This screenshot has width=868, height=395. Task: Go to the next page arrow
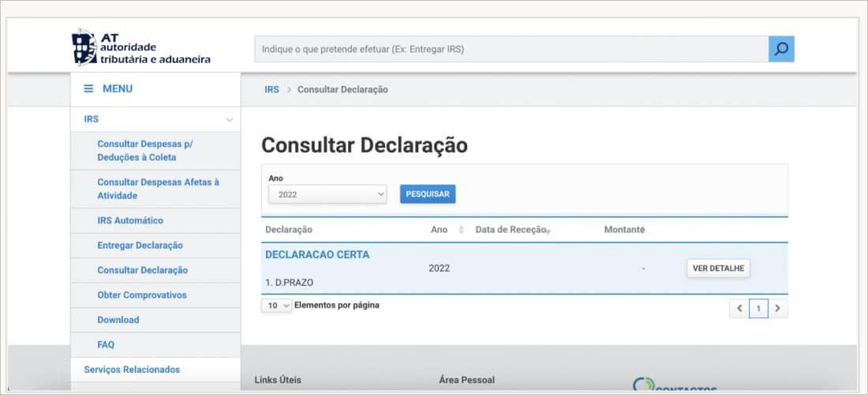777,309
